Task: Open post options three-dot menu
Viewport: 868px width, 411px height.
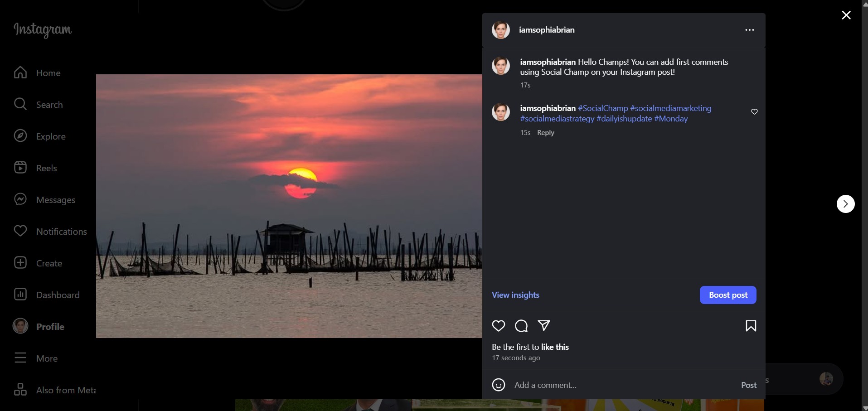Action: pyautogui.click(x=749, y=30)
